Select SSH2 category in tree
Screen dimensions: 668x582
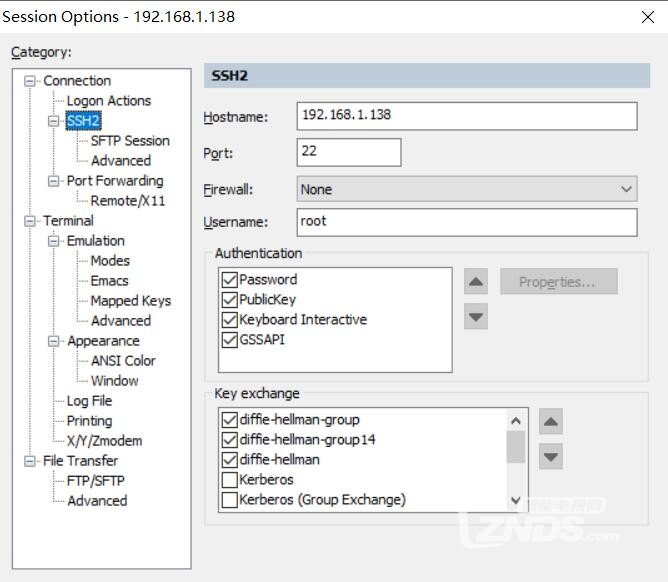pos(83,121)
